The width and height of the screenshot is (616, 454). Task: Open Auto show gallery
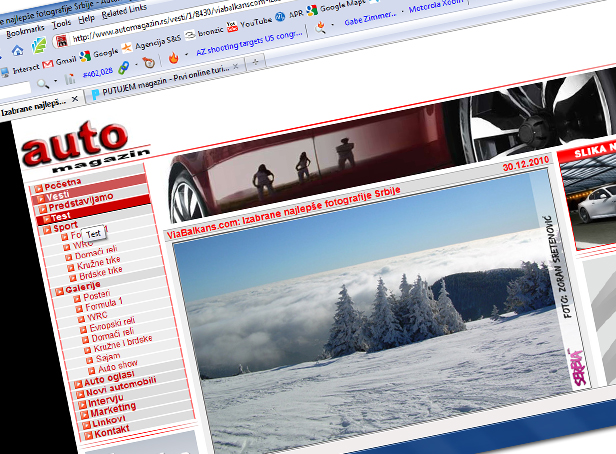click(x=118, y=366)
